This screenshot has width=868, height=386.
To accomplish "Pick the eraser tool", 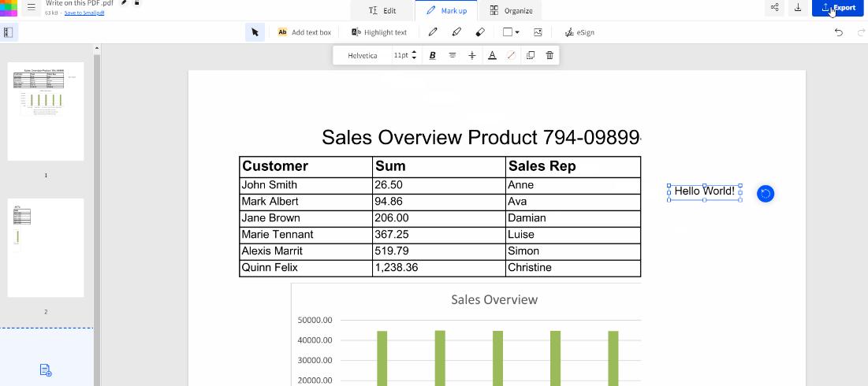I will 480,32.
